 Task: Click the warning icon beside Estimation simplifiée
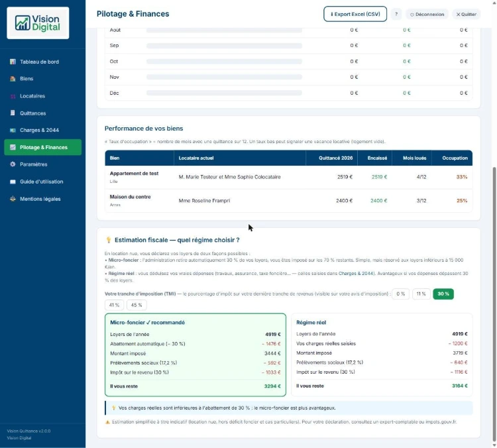(x=107, y=422)
